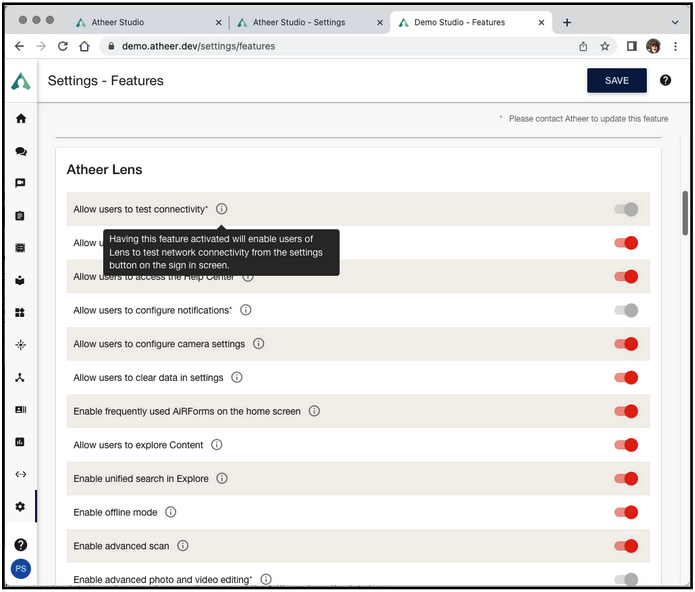Image resolution: width=695 pixels, height=592 pixels.
Task: Switch to the Atheer Studio tab
Action: (148, 22)
